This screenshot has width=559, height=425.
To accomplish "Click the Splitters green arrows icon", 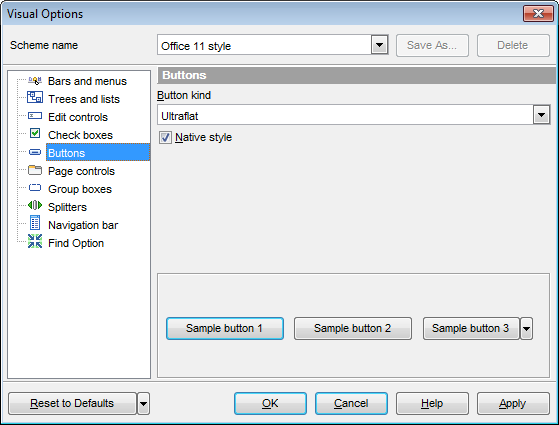I will (35, 205).
